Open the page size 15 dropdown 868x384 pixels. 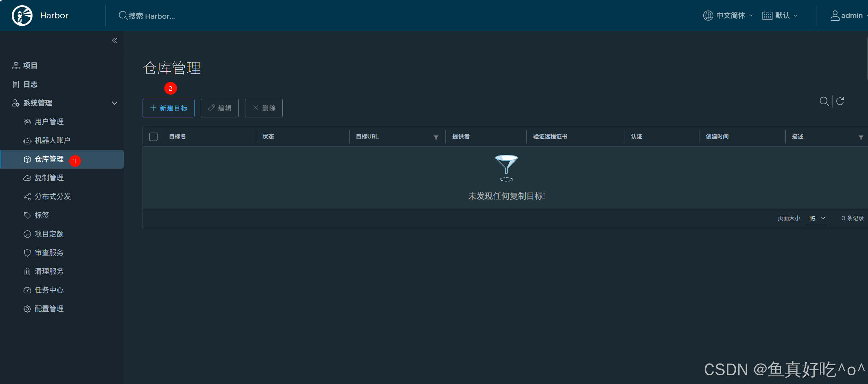pos(817,218)
